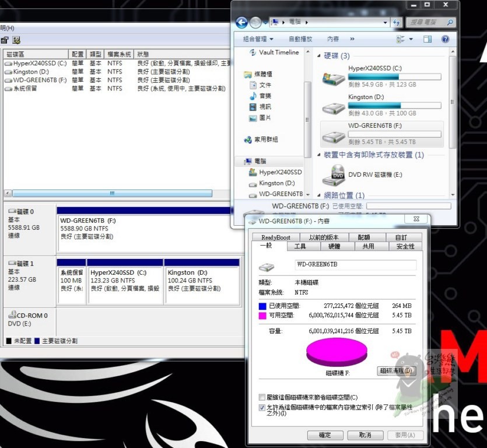Collapse the 網路位置 (1) group
The width and height of the screenshot is (487, 448).
coord(318,195)
